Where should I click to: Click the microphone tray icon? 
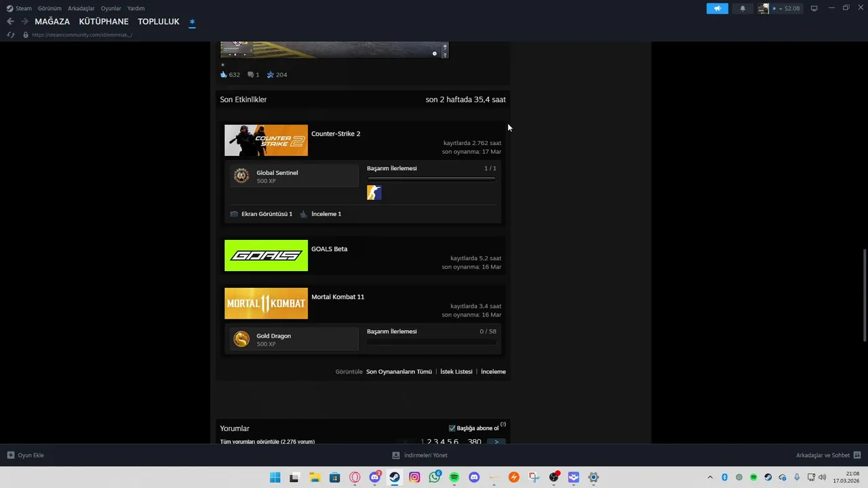797,477
